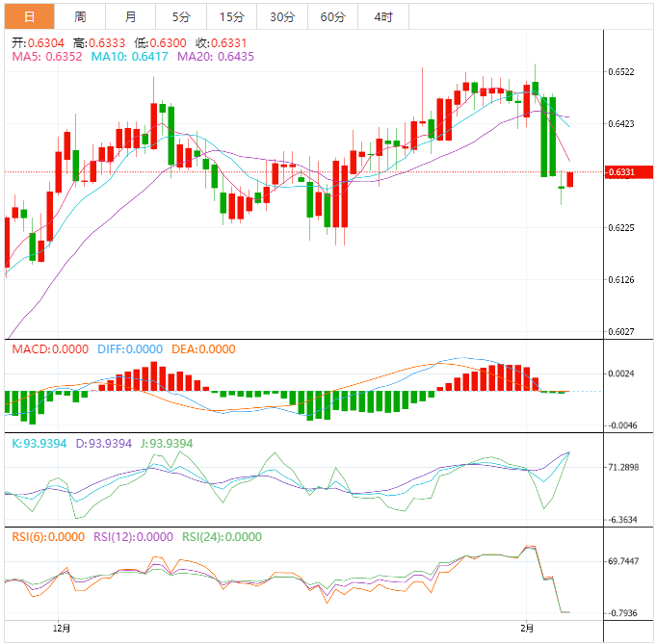Click the 12月 date axis marker
The image size is (656, 644).
click(61, 628)
